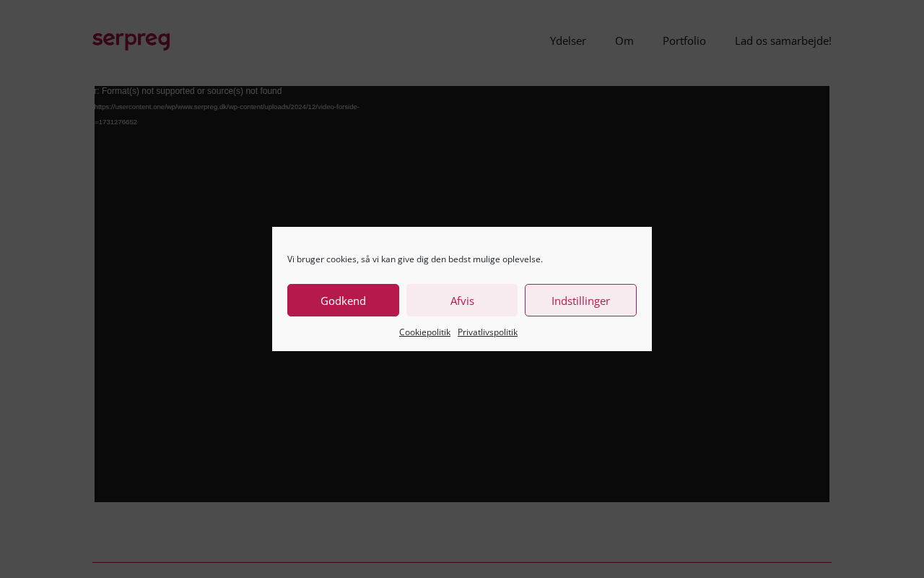The width and height of the screenshot is (924, 578).
Task: Click the serpreg logo
Action: [x=131, y=40]
